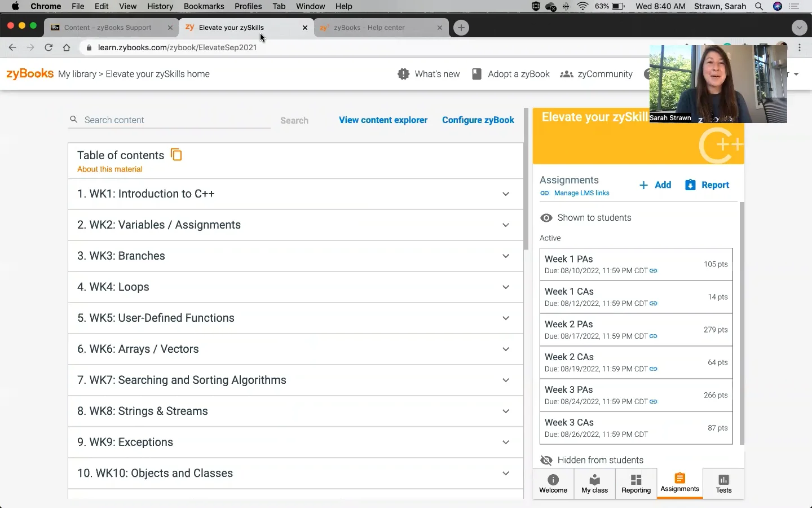Click the LMS link icon on Week 2 PAs
Screen dimensions: 812x508
click(654, 336)
